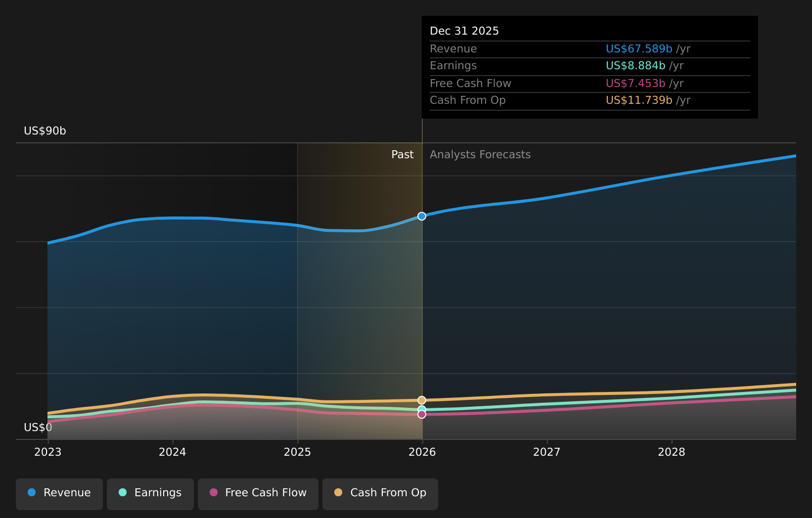Click the "Analysts Forecasts" section label

[x=480, y=155]
